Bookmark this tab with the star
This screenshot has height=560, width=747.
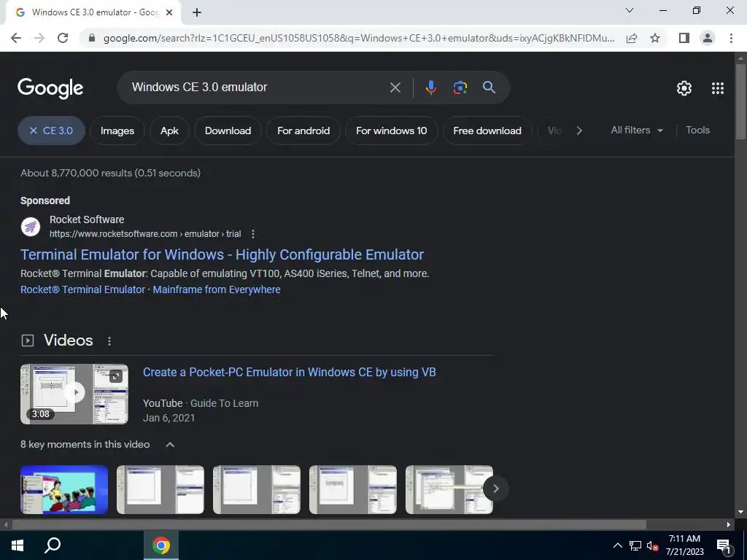pyautogui.click(x=655, y=38)
